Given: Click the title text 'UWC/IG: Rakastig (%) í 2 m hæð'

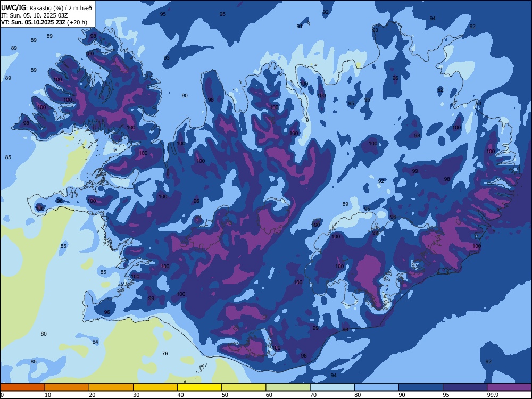Looking at the screenshot, I should [x=46, y=8].
